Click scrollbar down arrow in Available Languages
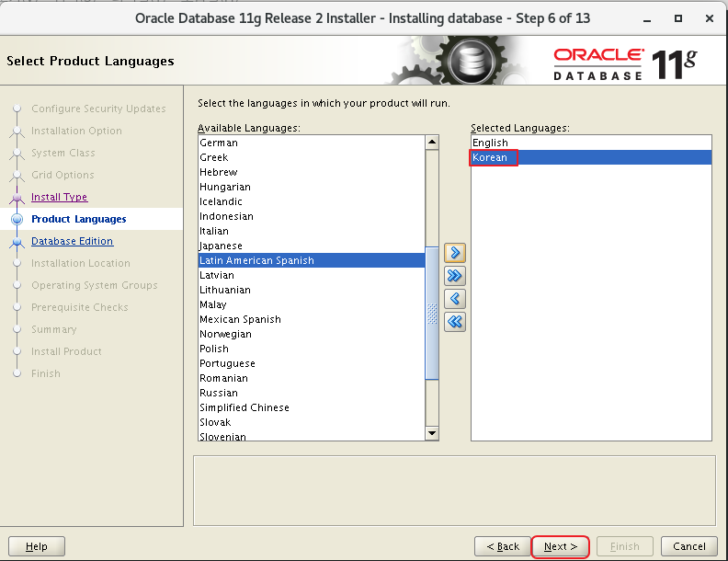728x561 pixels. point(432,433)
